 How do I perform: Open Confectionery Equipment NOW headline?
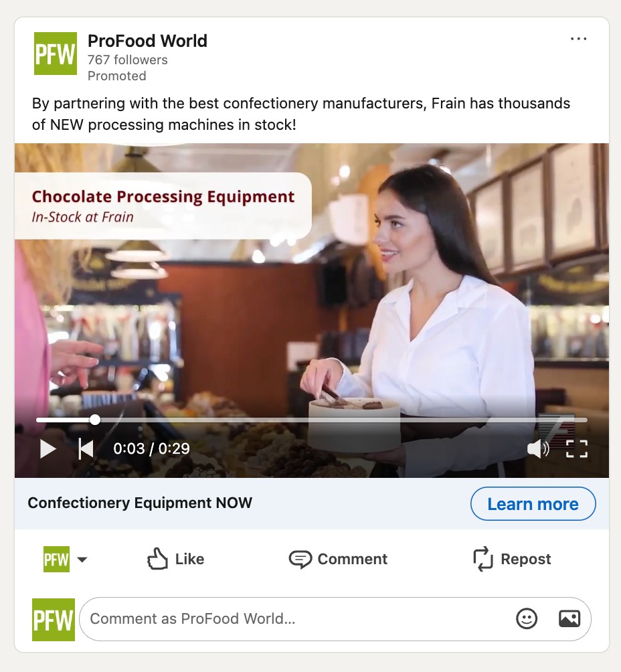(x=140, y=503)
